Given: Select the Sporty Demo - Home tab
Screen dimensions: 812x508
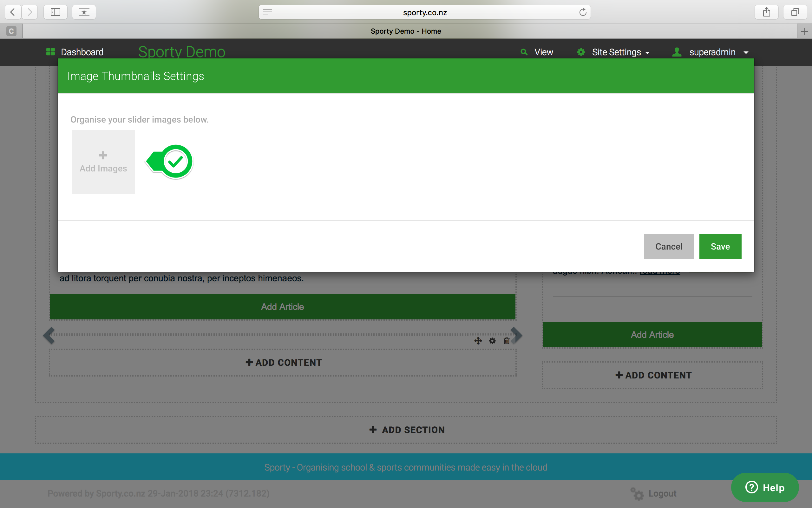Looking at the screenshot, I should point(406,31).
